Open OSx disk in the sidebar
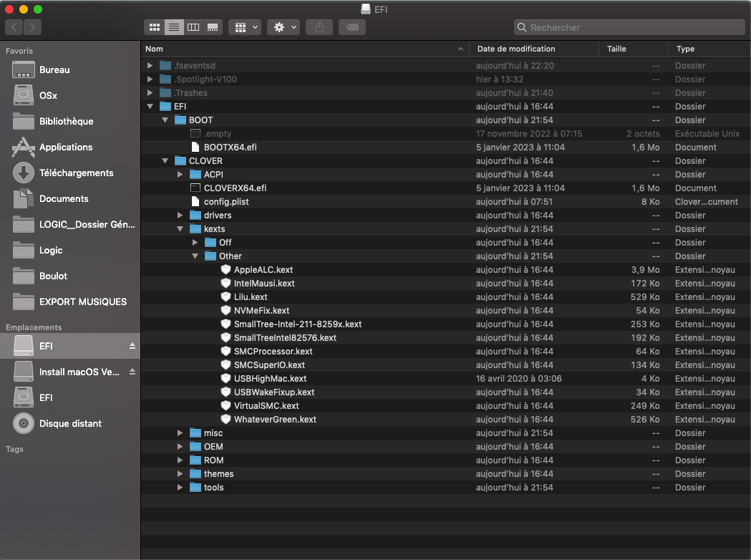This screenshot has width=751, height=560. point(70,95)
